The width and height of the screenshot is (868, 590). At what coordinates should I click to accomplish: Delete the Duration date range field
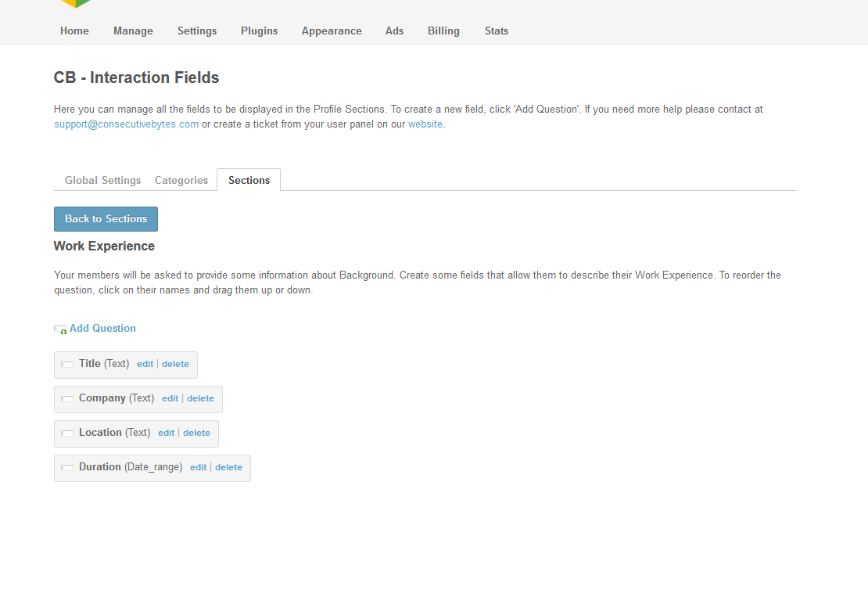pos(228,467)
